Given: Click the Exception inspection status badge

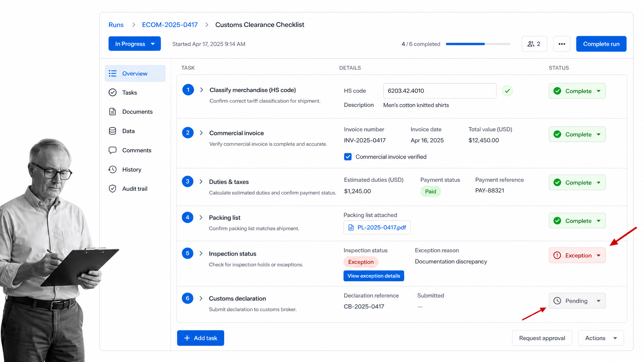Looking at the screenshot, I should tap(361, 262).
